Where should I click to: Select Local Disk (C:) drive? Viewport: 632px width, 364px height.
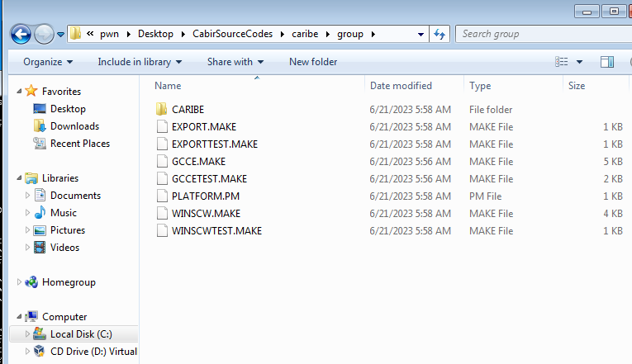81,334
